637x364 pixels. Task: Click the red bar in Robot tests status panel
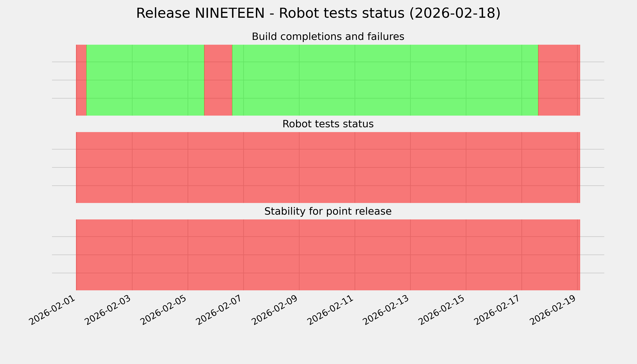pyautogui.click(x=328, y=167)
